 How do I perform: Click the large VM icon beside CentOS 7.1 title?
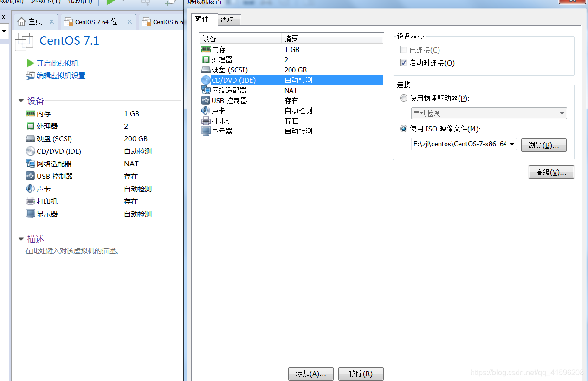24,41
